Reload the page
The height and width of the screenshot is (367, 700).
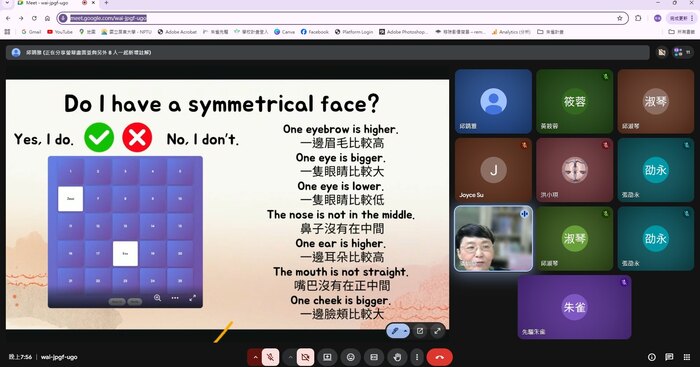point(34,18)
